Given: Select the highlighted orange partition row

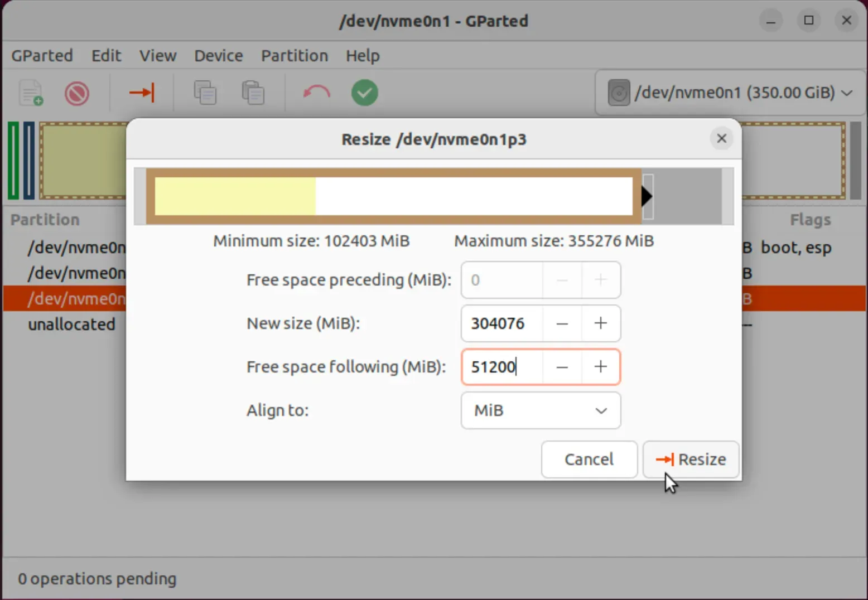Looking at the screenshot, I should click(x=434, y=299).
